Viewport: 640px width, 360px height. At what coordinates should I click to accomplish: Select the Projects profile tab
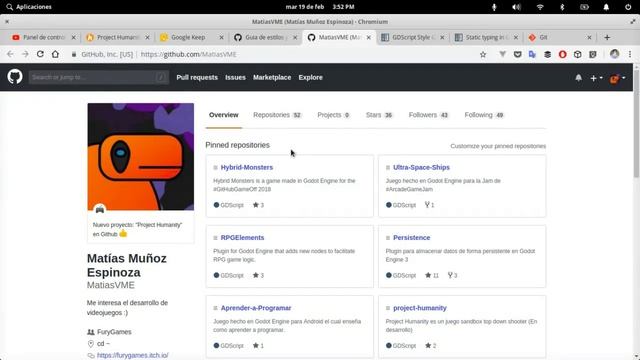coord(333,115)
